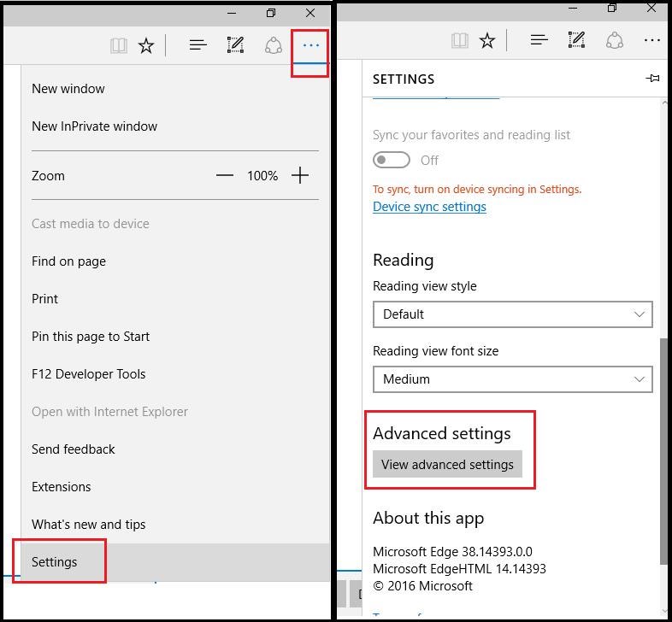The height and width of the screenshot is (622, 672).
Task: Click the settings scrollbar up arrow
Action: (x=663, y=103)
